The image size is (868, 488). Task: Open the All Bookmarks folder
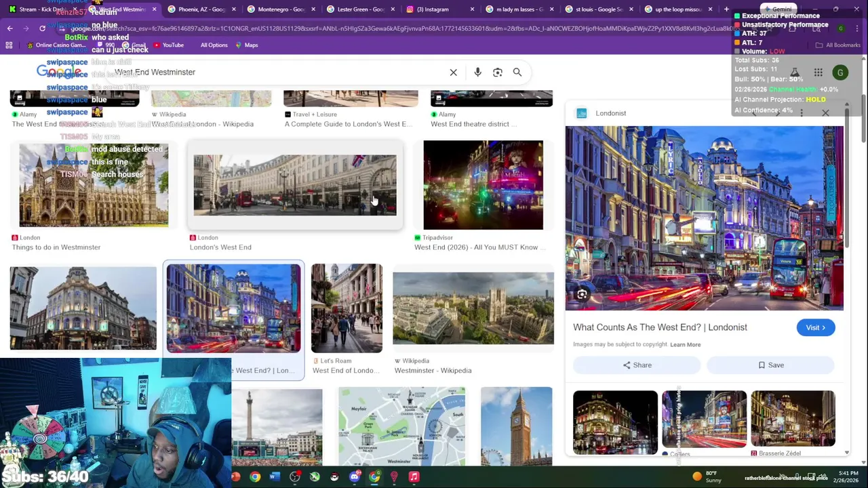(838, 45)
